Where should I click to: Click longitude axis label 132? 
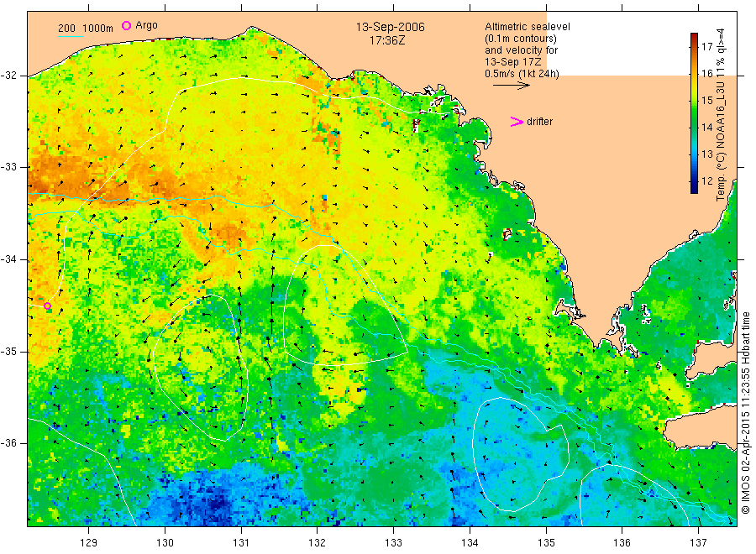click(318, 543)
